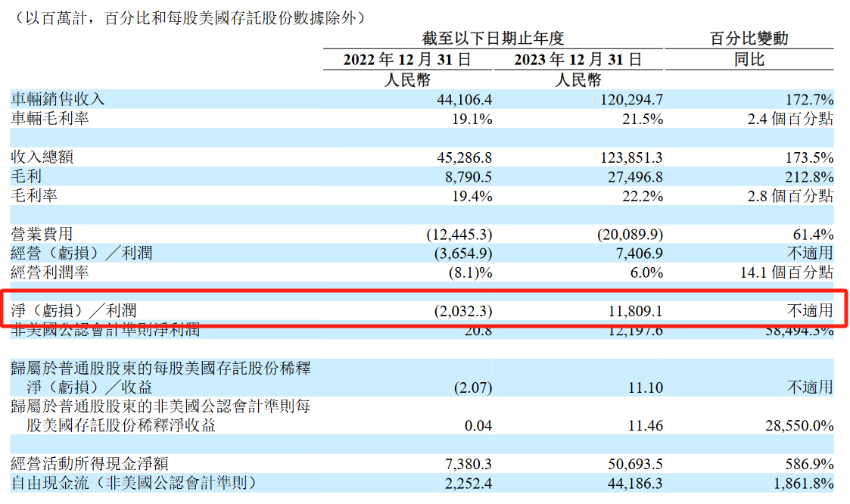Image resolution: width=850 pixels, height=504 pixels.
Task: Select the 28,550.0% value
Action: [x=799, y=427]
